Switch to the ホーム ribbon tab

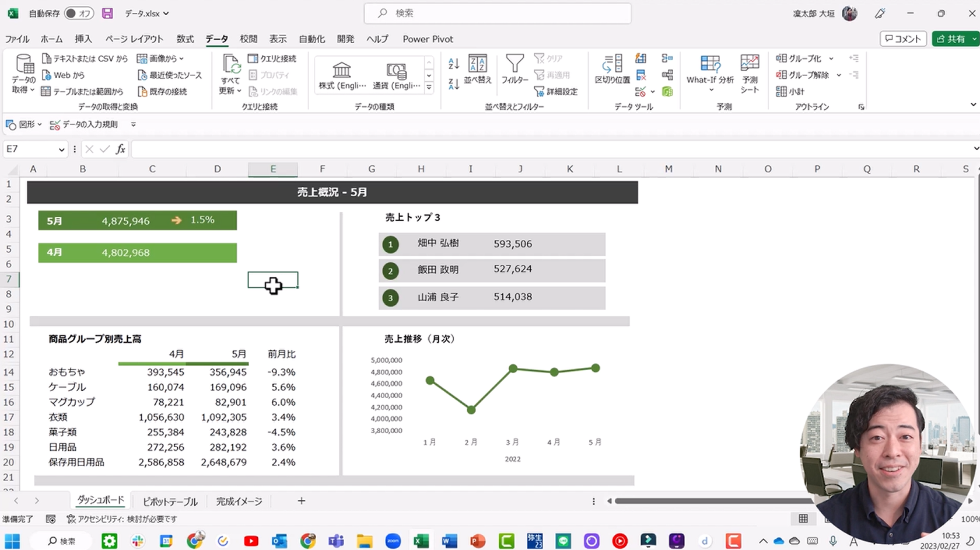[x=51, y=39]
